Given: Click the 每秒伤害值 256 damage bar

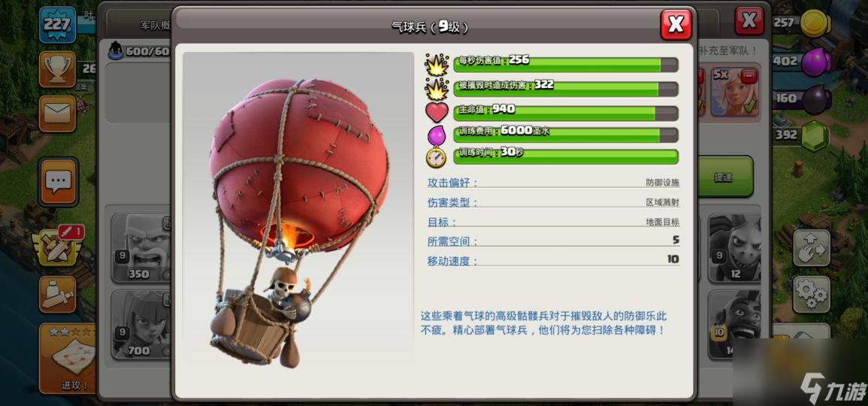Looking at the screenshot, I should (x=566, y=64).
